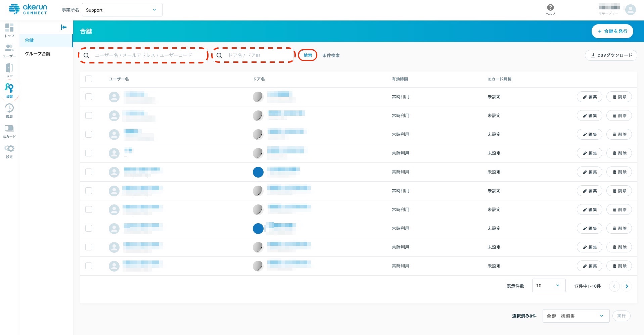Check the second row's checkbox

[89, 115]
